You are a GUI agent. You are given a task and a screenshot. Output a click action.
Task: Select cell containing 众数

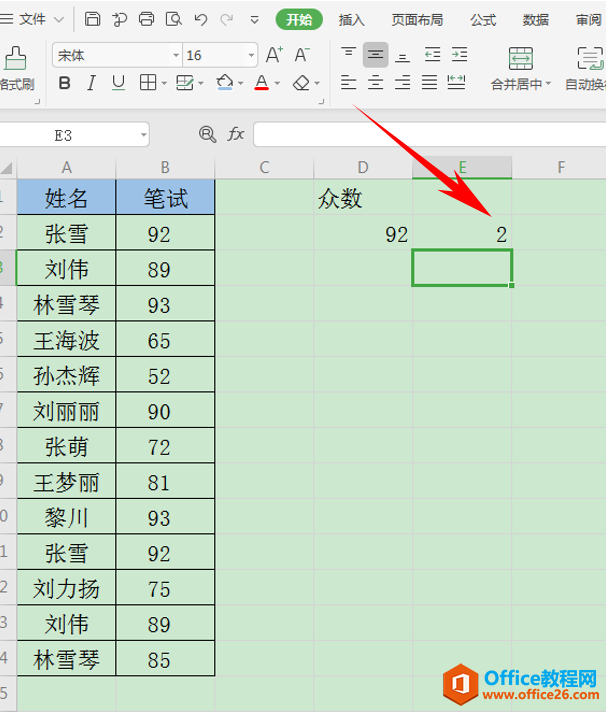[363, 198]
